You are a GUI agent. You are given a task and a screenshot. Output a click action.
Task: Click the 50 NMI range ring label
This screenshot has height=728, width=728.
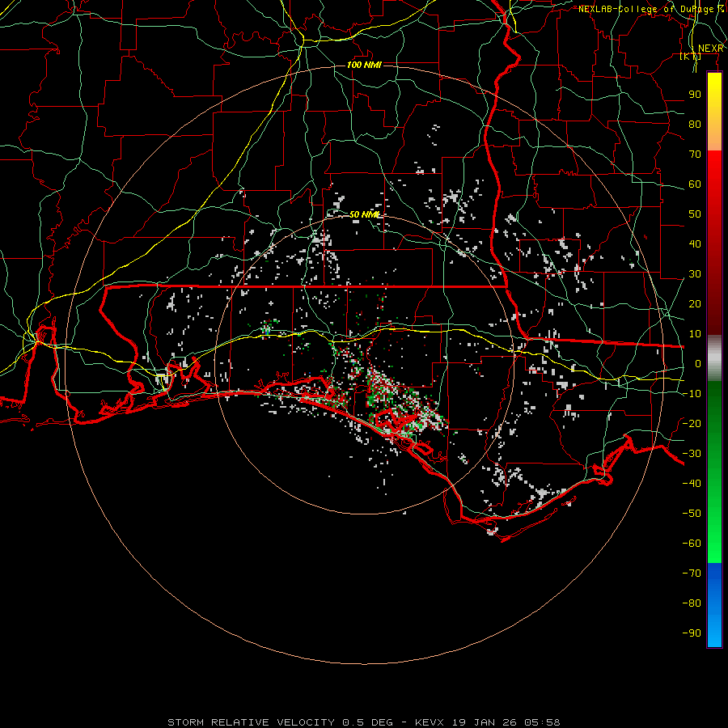[364, 214]
